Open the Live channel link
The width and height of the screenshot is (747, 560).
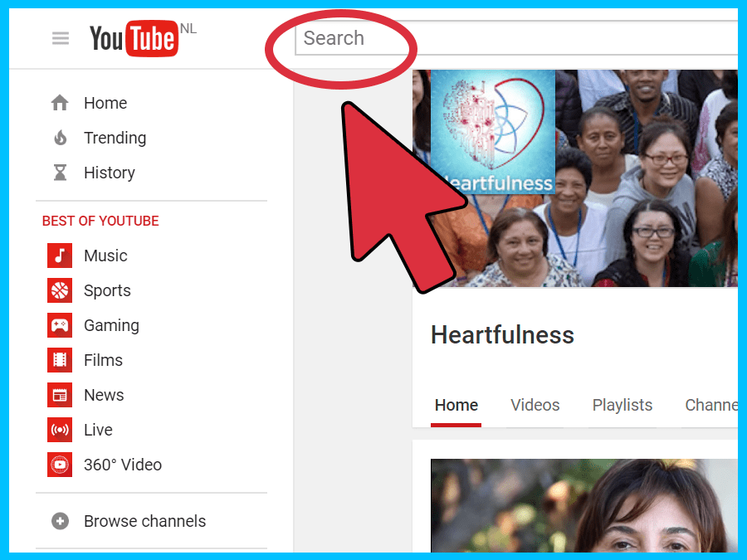pyautogui.click(x=98, y=430)
